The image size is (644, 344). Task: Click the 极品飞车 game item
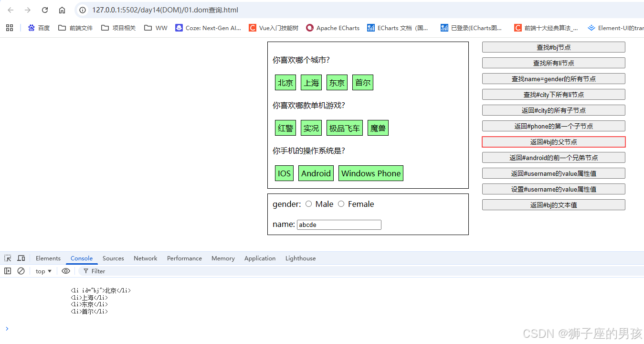345,128
